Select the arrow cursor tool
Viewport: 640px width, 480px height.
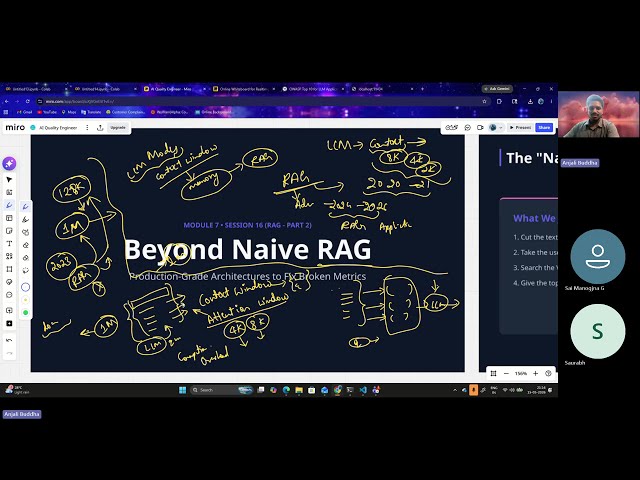pos(9,180)
